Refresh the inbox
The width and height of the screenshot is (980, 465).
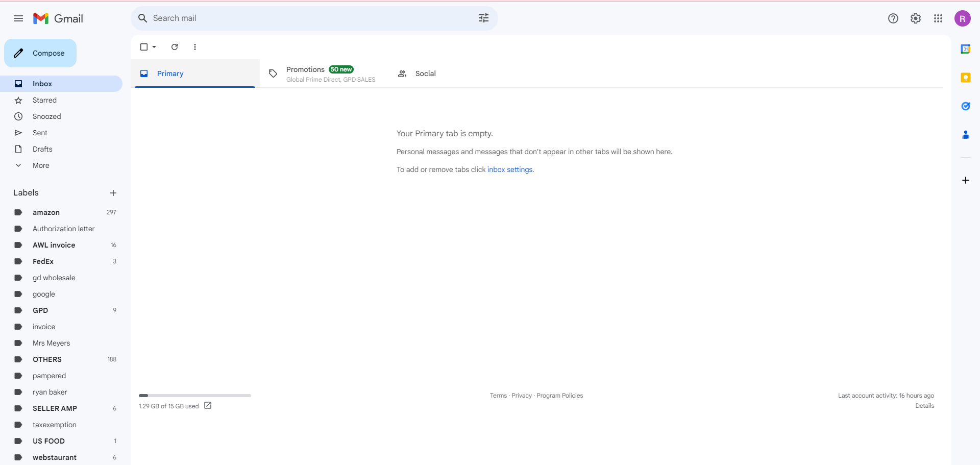tap(175, 47)
